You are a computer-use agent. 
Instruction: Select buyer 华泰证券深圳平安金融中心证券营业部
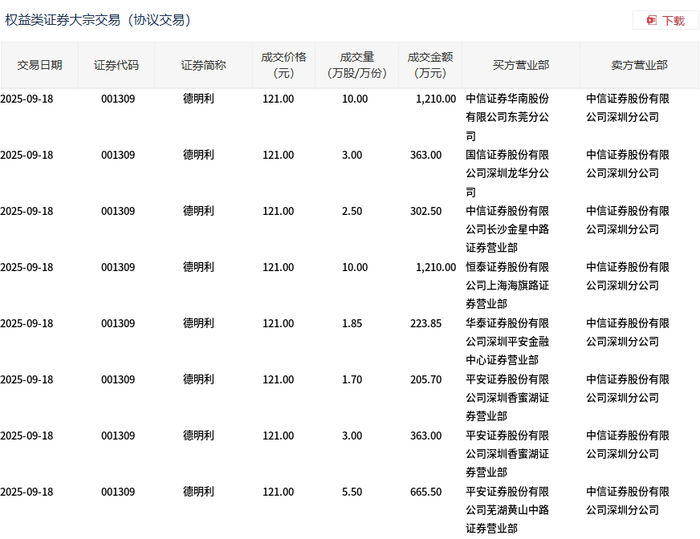point(507,342)
